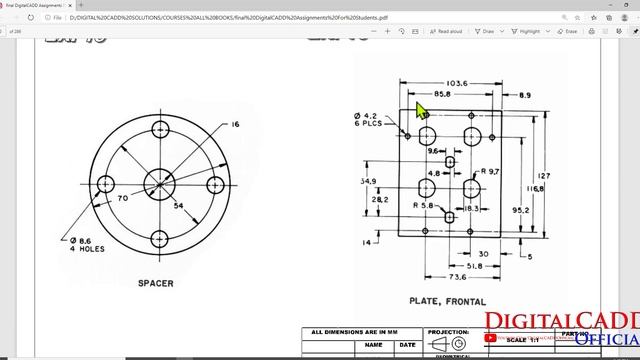Expand the Draw tool options arrow
640x360 pixels.
click(x=502, y=31)
